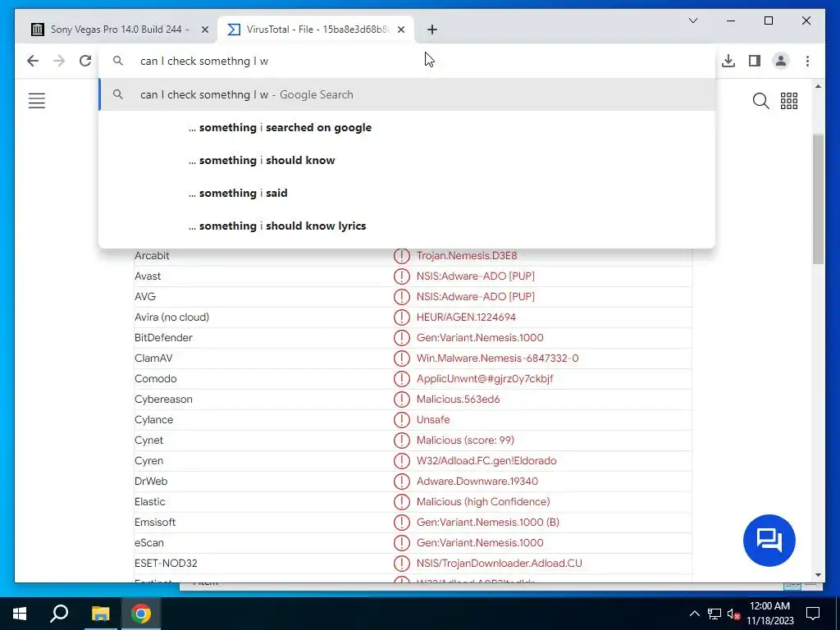Open the notification center icon

pos(813,614)
